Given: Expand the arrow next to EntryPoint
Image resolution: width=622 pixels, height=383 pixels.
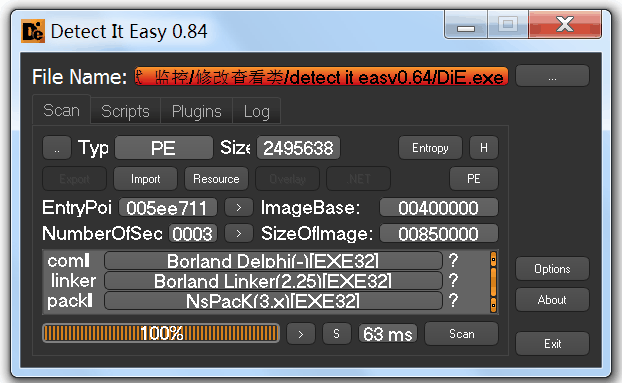Looking at the screenshot, I should [x=238, y=208].
